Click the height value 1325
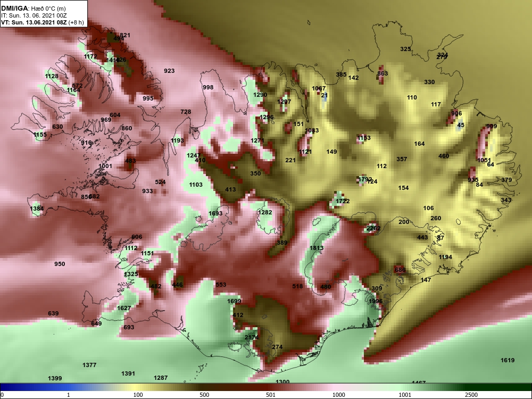Viewport: 532px width, 399px height. (x=131, y=274)
